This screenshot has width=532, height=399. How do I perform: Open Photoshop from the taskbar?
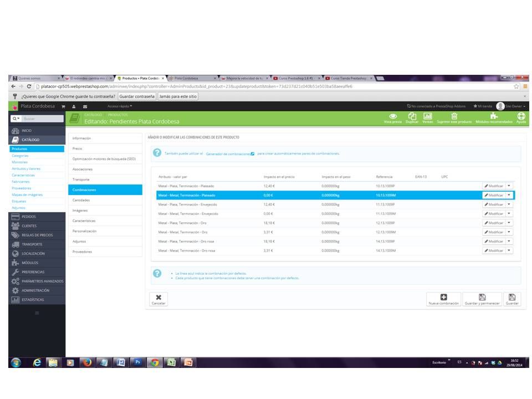pos(138,362)
